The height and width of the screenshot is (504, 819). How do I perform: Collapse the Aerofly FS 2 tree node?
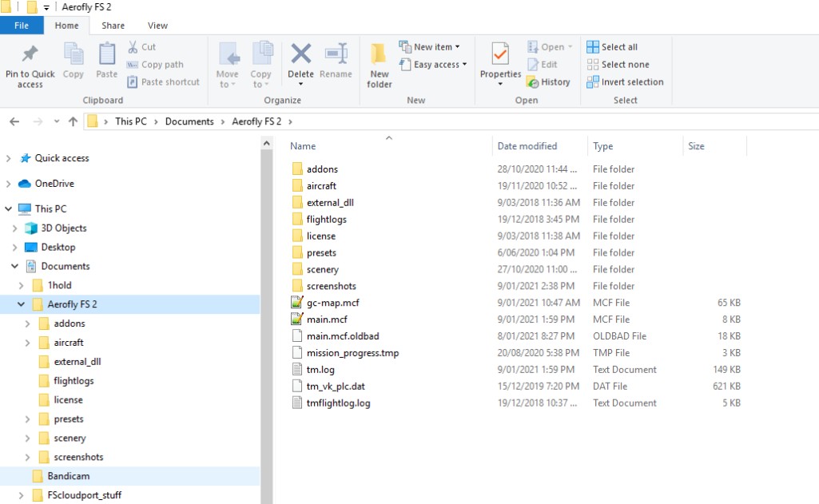pos(21,304)
